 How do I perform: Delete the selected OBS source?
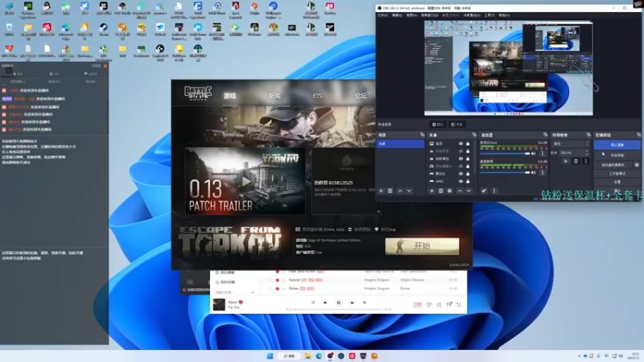(440, 191)
